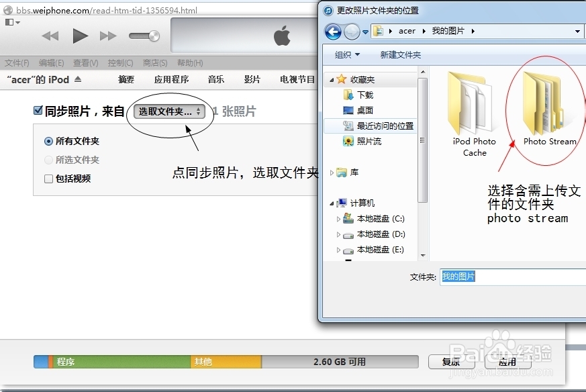Click the 复原 button
This screenshot has width=586, height=392.
[451, 362]
